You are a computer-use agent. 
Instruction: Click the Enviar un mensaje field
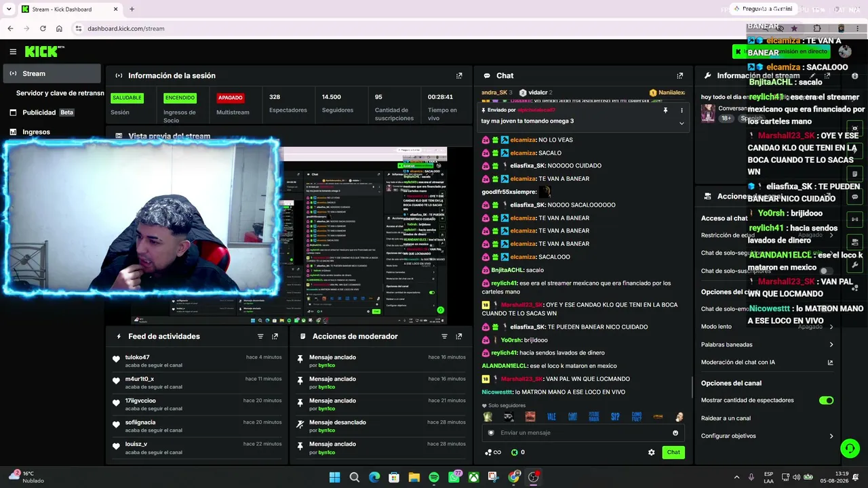(583, 433)
